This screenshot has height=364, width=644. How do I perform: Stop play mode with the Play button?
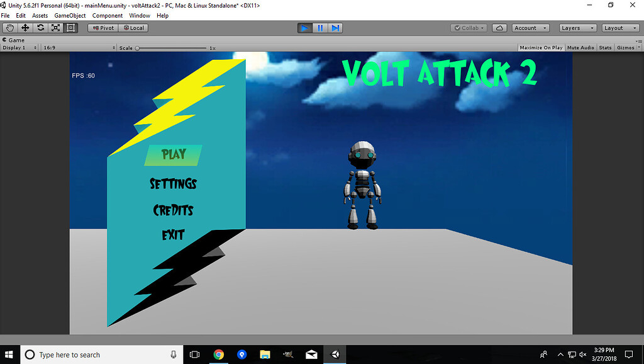[x=305, y=28]
